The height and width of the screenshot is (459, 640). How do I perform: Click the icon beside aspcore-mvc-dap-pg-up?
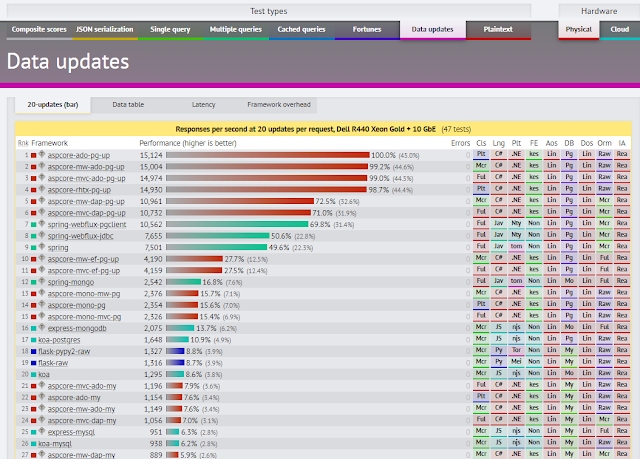coord(42,212)
